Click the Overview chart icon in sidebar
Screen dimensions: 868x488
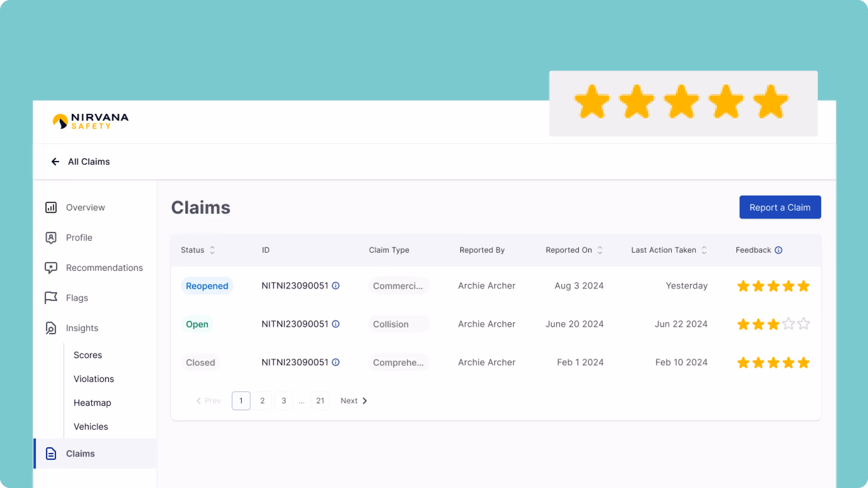(x=51, y=207)
